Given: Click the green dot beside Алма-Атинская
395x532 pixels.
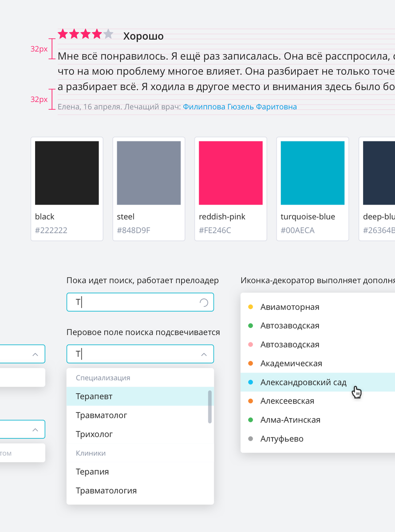Looking at the screenshot, I should pyautogui.click(x=250, y=420).
